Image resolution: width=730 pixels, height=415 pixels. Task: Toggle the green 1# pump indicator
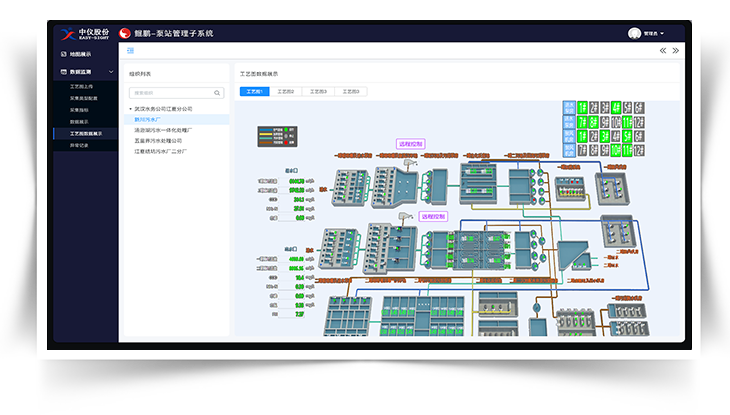click(x=582, y=106)
